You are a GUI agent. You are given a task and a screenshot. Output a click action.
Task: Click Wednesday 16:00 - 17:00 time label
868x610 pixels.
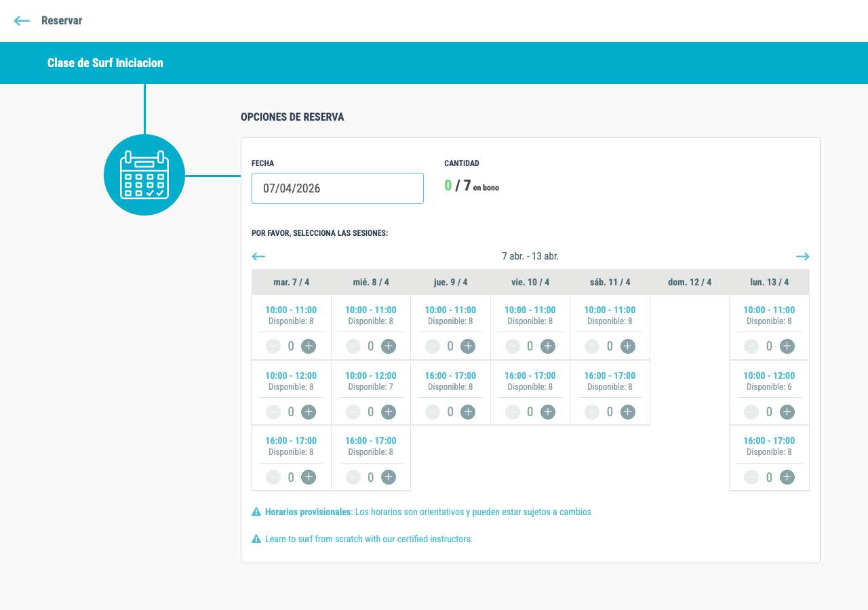point(371,441)
